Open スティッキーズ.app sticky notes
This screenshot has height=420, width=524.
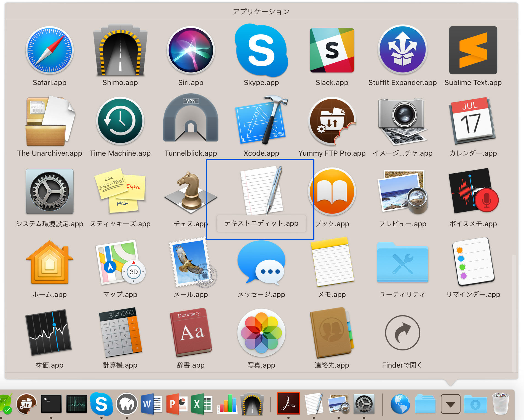pyautogui.click(x=120, y=191)
